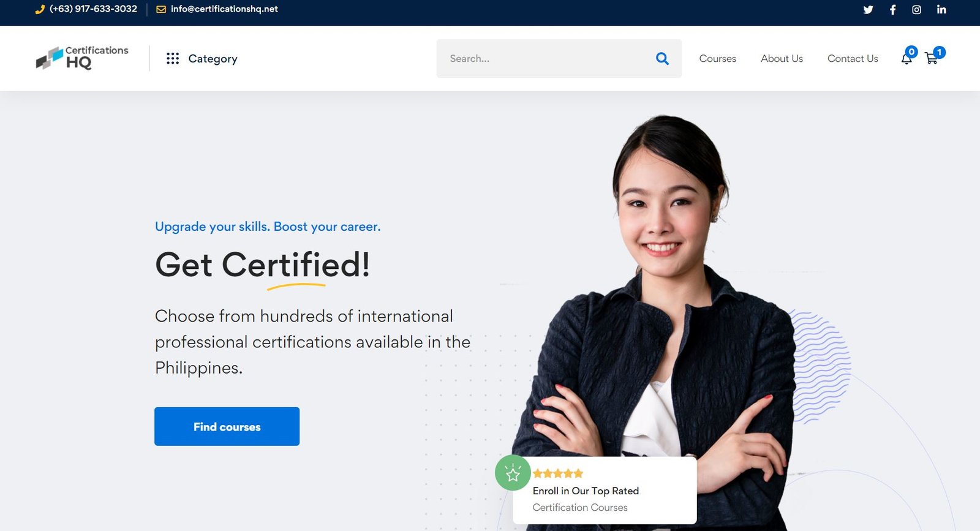Go to the About Us page
The width and height of the screenshot is (980, 531).
click(782, 59)
